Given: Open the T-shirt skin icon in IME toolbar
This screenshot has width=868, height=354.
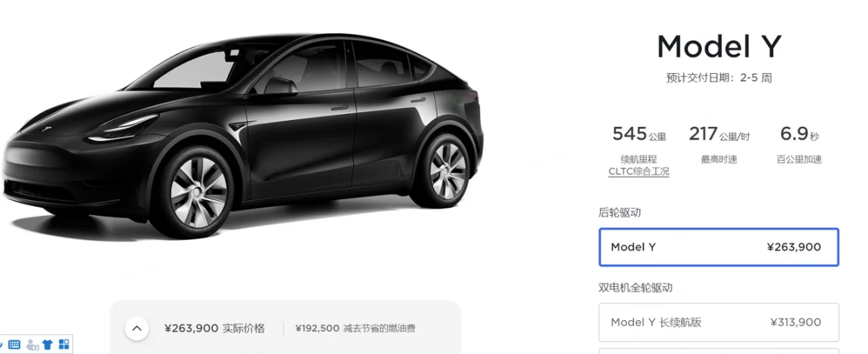Looking at the screenshot, I should click(48, 344).
